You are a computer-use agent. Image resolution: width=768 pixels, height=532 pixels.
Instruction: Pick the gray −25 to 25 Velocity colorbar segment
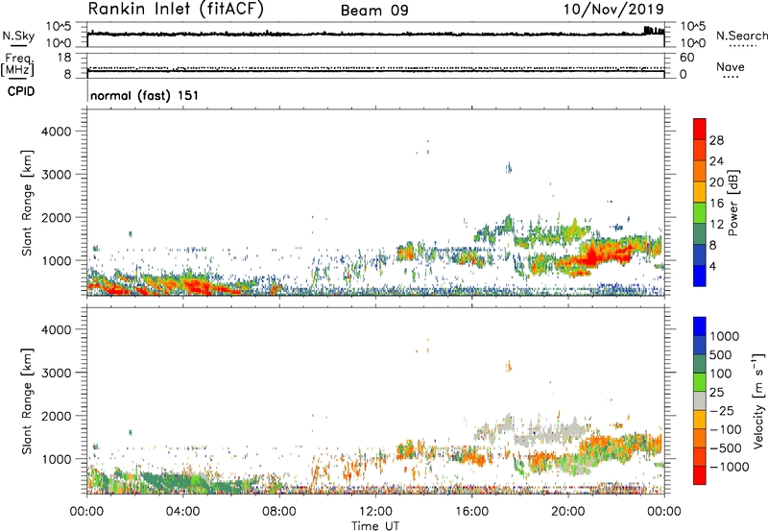click(700, 400)
